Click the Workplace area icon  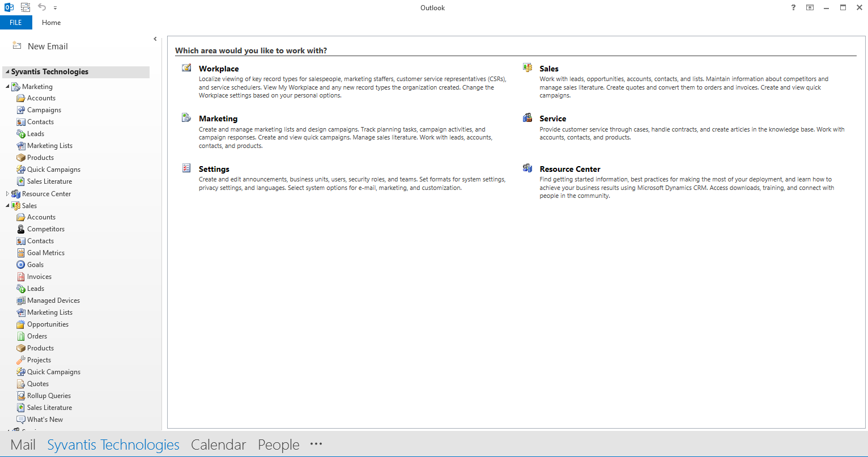[186, 68]
